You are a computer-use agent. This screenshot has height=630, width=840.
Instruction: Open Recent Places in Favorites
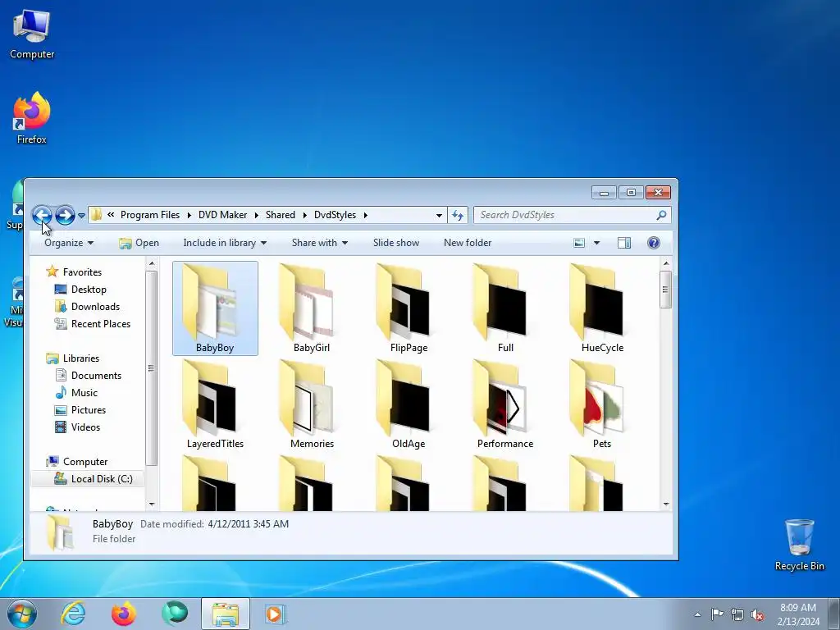[x=100, y=323]
